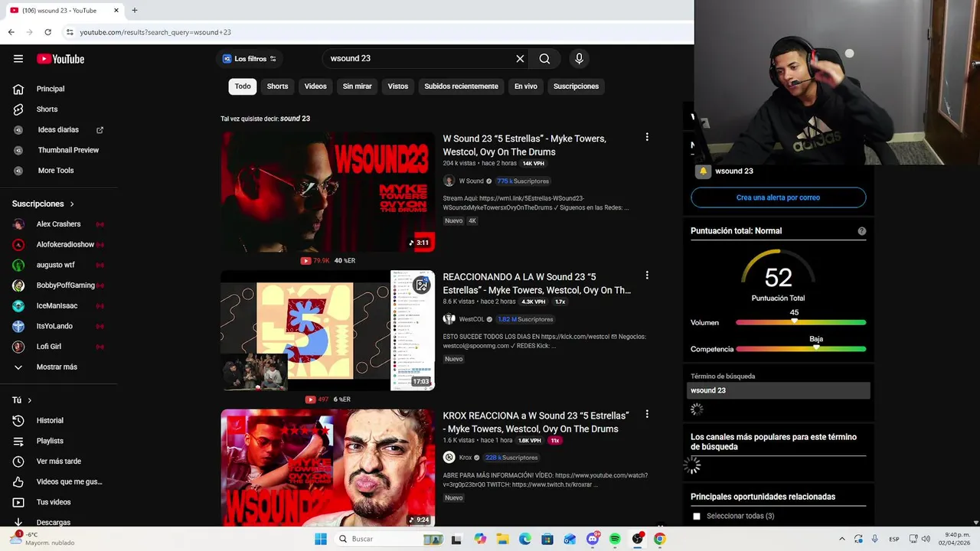980x551 pixels.
Task: Click the Volumen score slider
Action: click(801, 323)
